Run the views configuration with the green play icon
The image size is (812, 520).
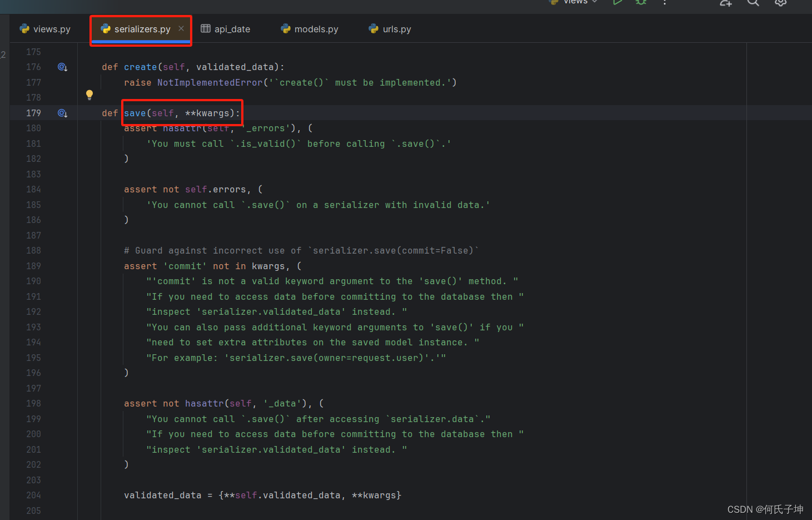pyautogui.click(x=617, y=3)
